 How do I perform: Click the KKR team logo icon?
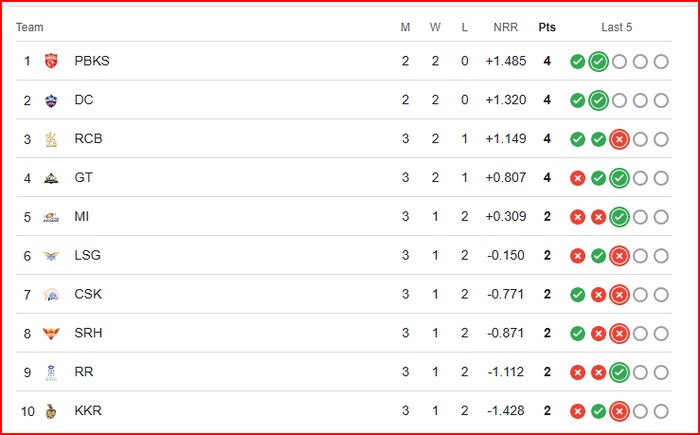(51, 411)
